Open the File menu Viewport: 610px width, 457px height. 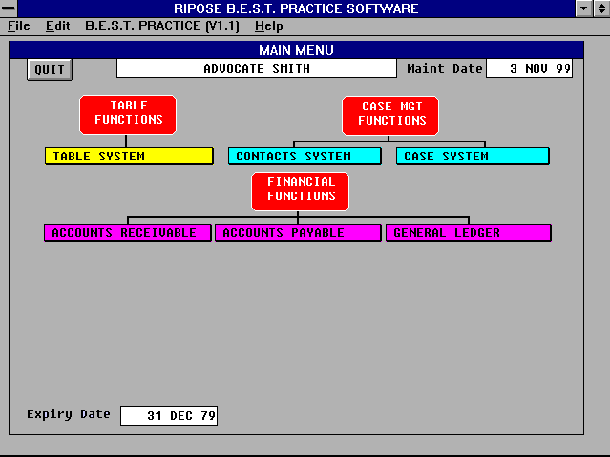point(19,25)
